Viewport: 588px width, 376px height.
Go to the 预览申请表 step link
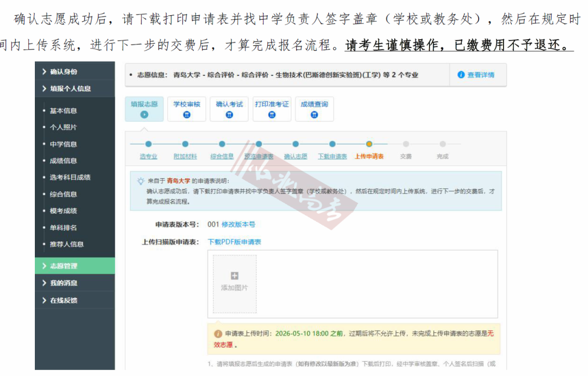coord(259,156)
